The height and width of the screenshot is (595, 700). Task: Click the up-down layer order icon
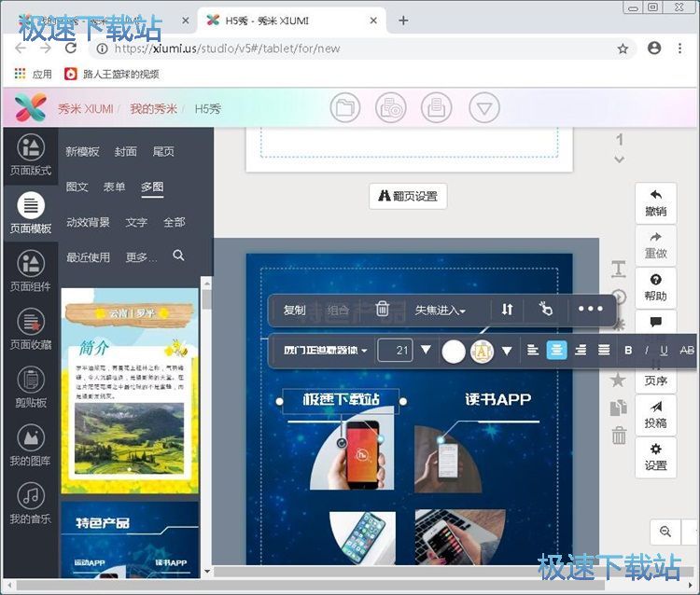click(x=507, y=309)
